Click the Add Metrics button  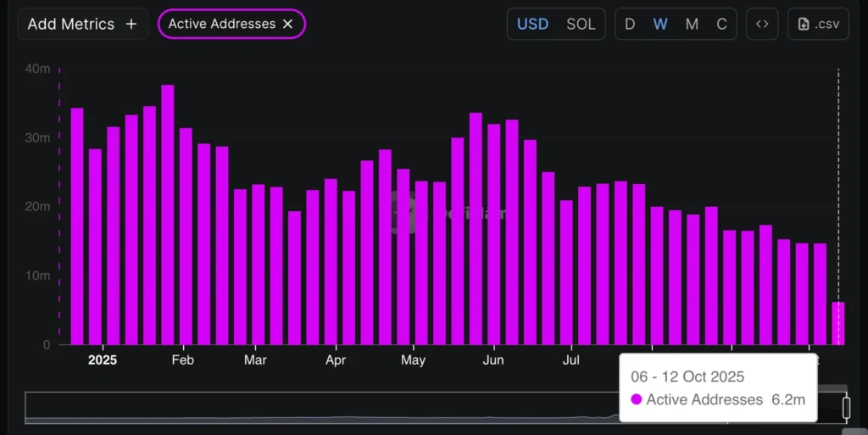click(x=82, y=24)
